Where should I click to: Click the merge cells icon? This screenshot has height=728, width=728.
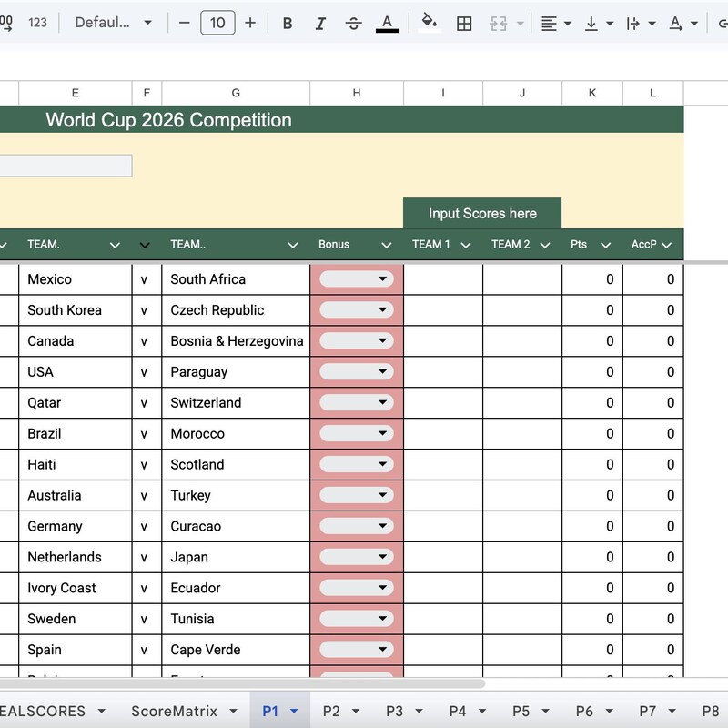click(x=498, y=23)
